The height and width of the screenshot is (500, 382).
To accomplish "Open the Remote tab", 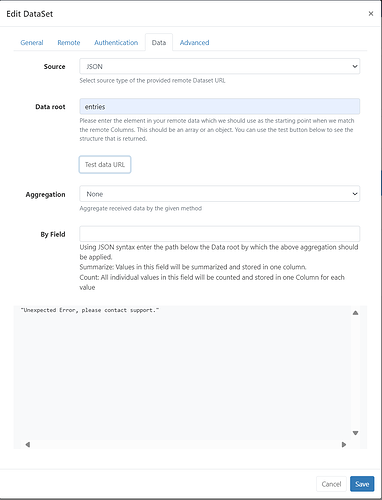I will tap(69, 43).
